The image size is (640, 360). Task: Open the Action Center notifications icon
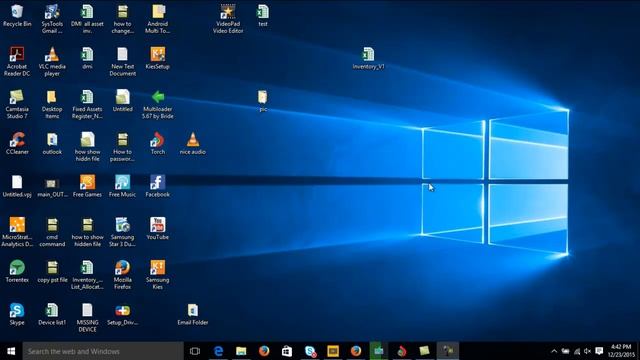[599, 351]
